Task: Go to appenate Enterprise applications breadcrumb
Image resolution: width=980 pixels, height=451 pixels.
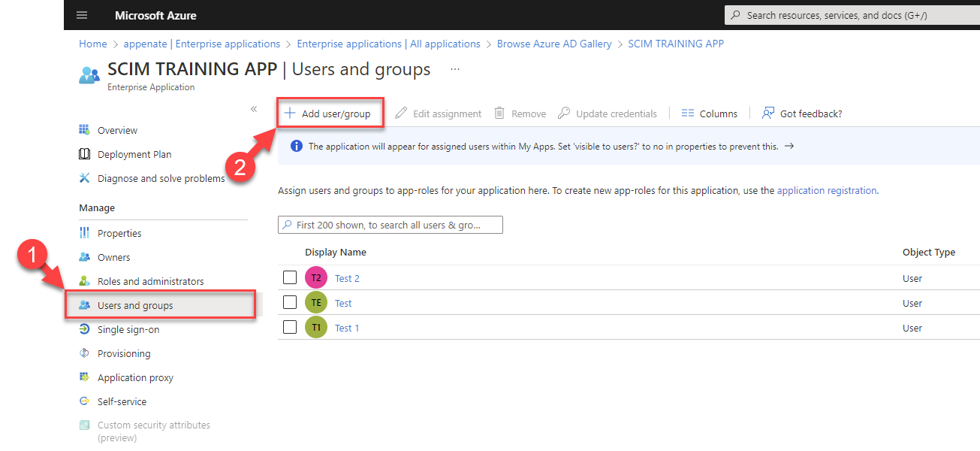Action: click(202, 44)
